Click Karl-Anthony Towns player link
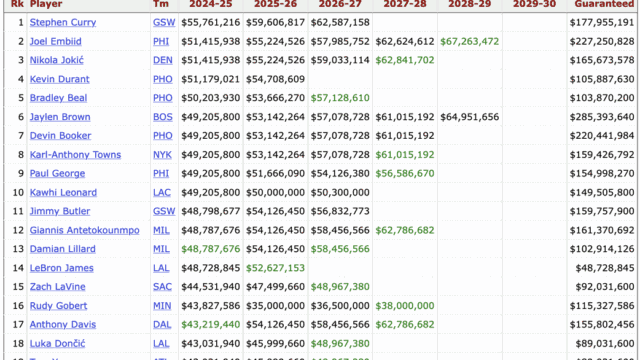This screenshot has height=360, width=640. point(76,155)
